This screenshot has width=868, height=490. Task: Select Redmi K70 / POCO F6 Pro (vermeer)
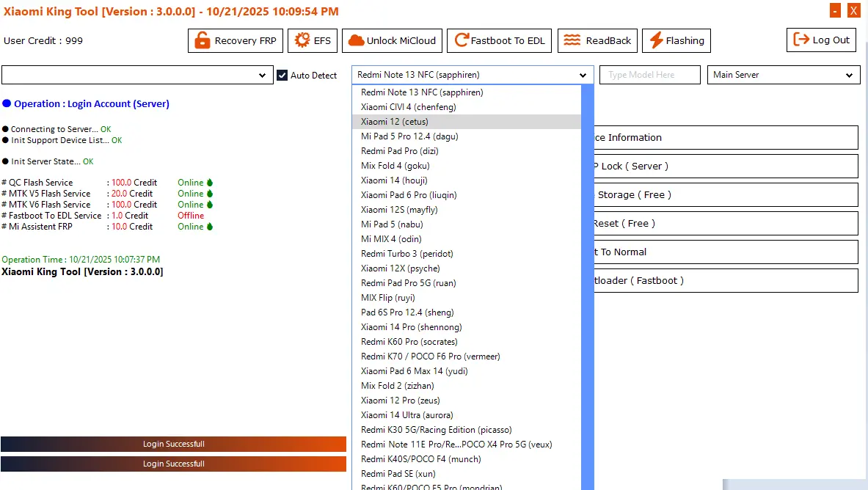coord(467,356)
